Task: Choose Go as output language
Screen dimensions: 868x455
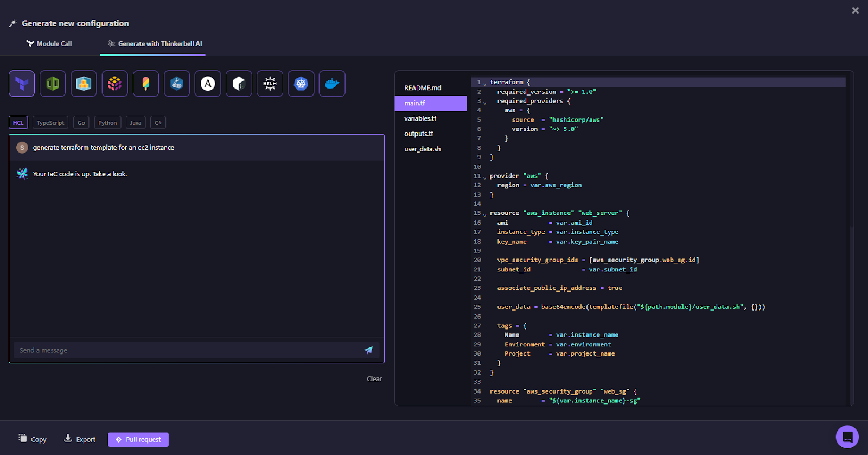Action: click(81, 123)
